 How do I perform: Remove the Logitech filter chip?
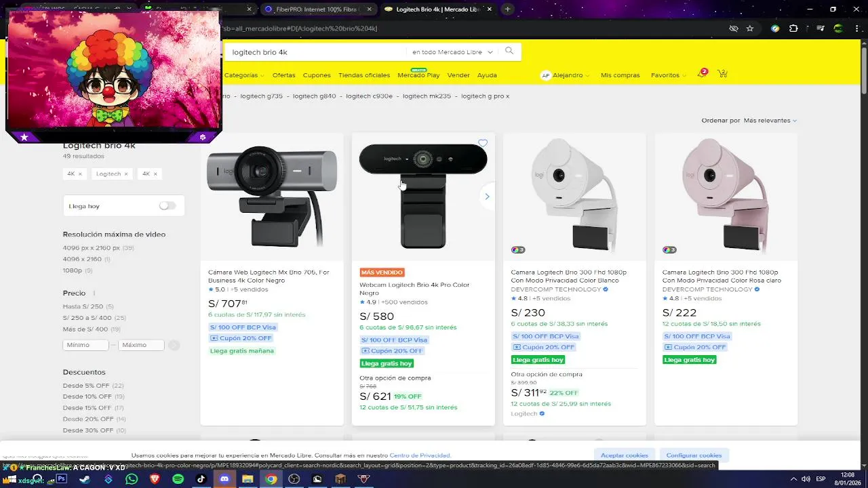point(126,174)
